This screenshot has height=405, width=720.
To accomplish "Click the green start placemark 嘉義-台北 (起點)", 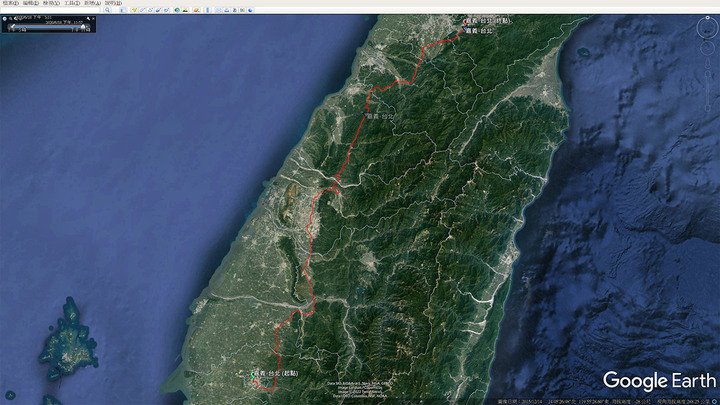I will pyautogui.click(x=253, y=375).
